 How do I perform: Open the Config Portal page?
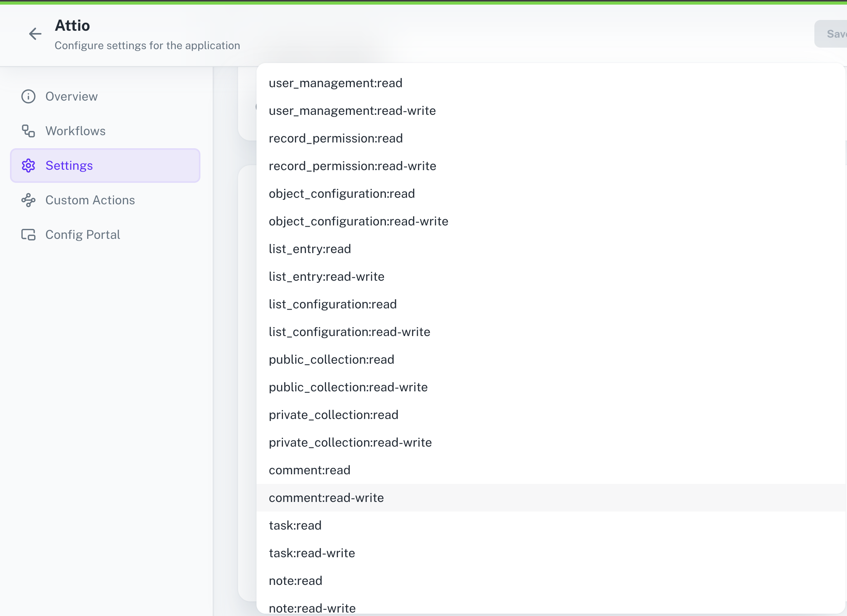coord(83,234)
